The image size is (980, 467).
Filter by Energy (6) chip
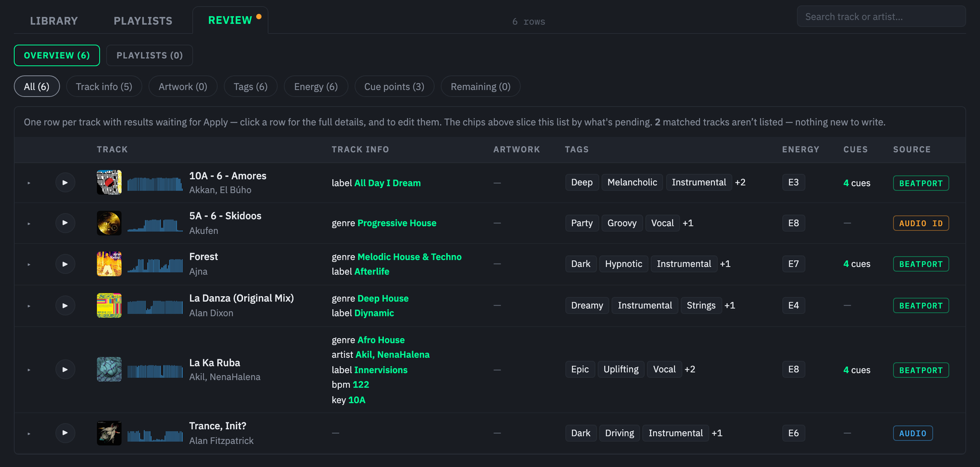(x=316, y=86)
